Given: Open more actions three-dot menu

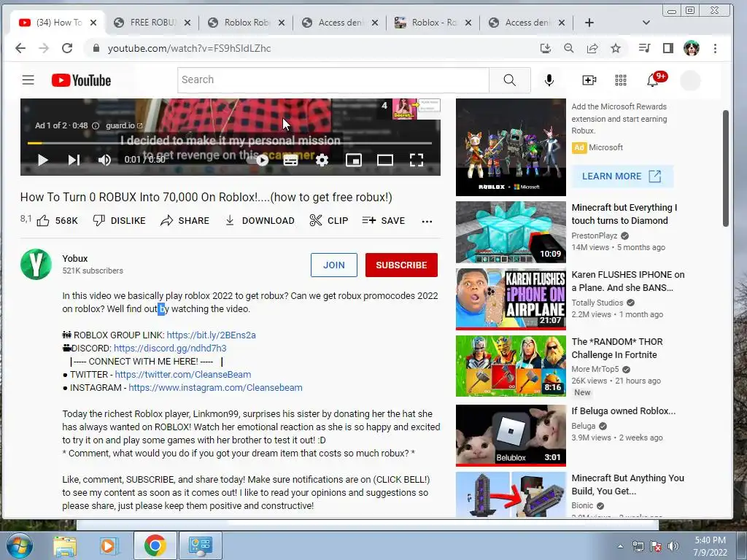Looking at the screenshot, I should point(427,221).
